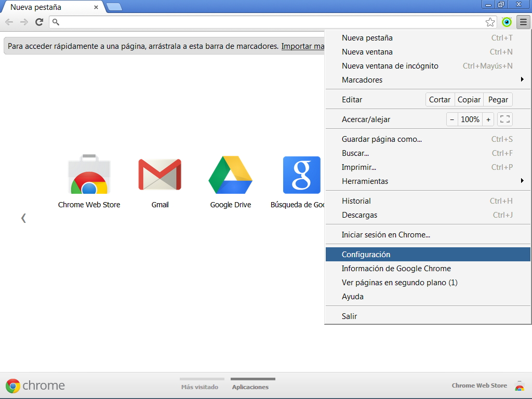Click the Pegar button

(x=498, y=99)
